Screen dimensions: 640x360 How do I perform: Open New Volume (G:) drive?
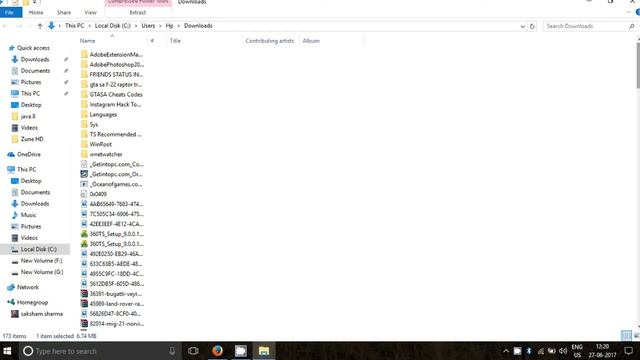click(42, 272)
